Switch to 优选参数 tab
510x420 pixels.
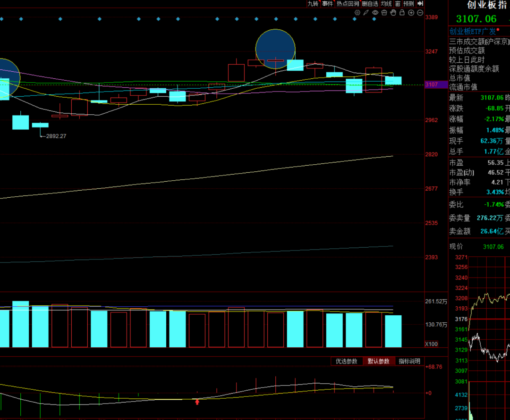(347, 361)
